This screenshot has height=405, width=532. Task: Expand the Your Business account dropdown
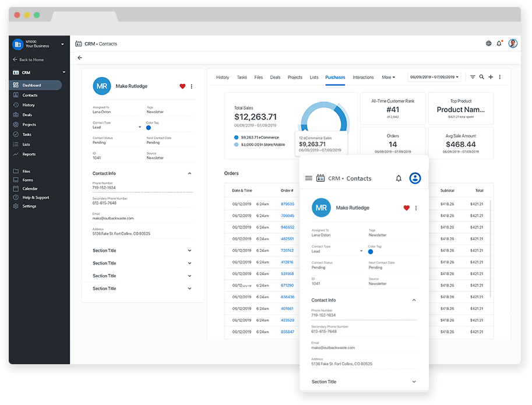[x=62, y=44]
